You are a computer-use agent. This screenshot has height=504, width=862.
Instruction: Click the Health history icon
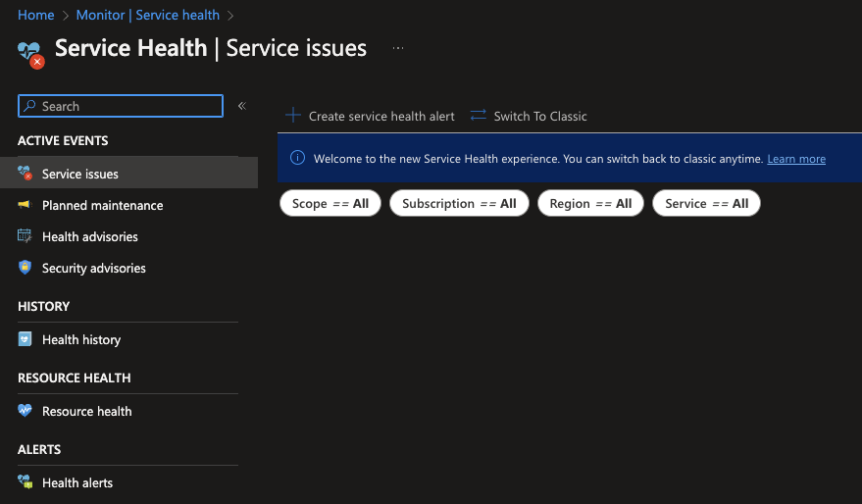[25, 338]
